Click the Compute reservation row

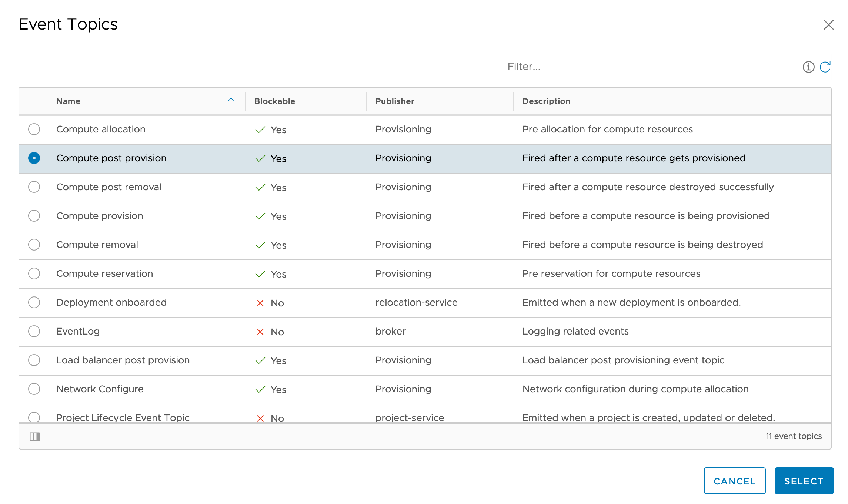104,273
